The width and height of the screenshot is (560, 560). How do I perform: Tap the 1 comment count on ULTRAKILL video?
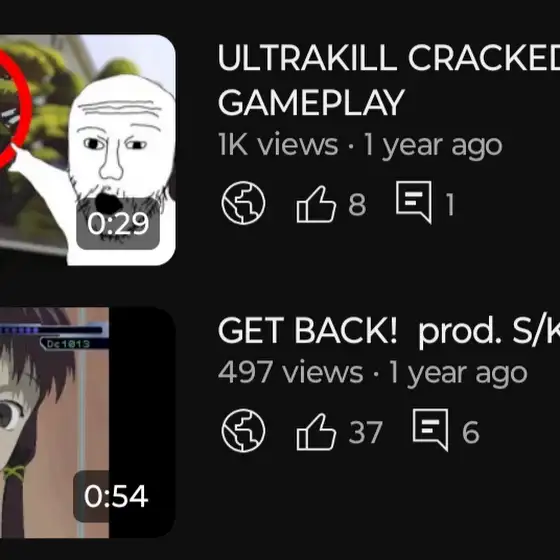pyautogui.click(x=450, y=205)
